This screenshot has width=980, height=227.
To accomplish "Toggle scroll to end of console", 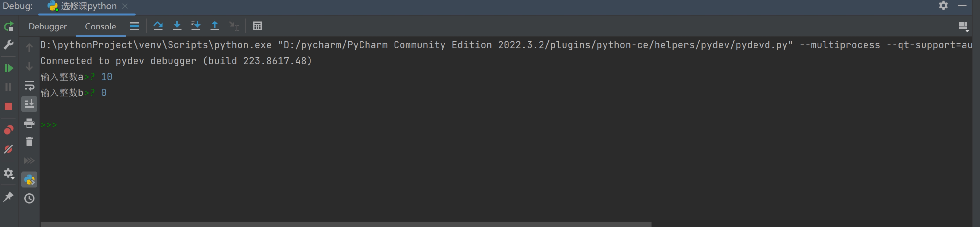I will (29, 104).
